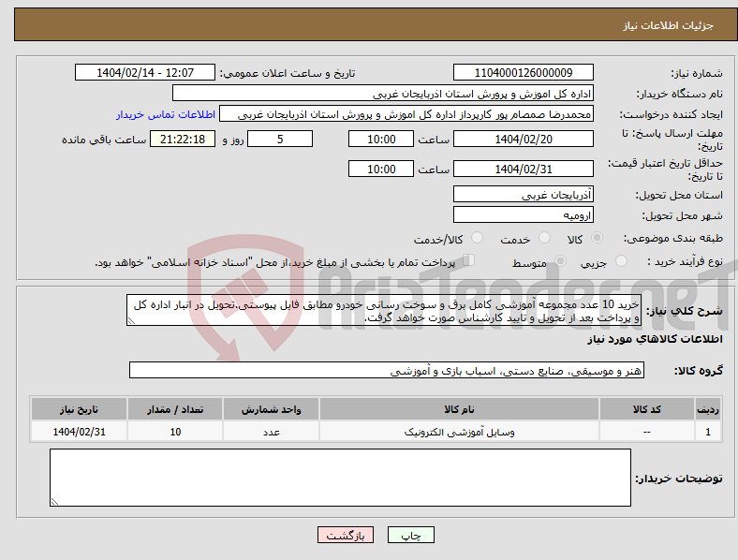Select the خدمت radio button

(544, 238)
